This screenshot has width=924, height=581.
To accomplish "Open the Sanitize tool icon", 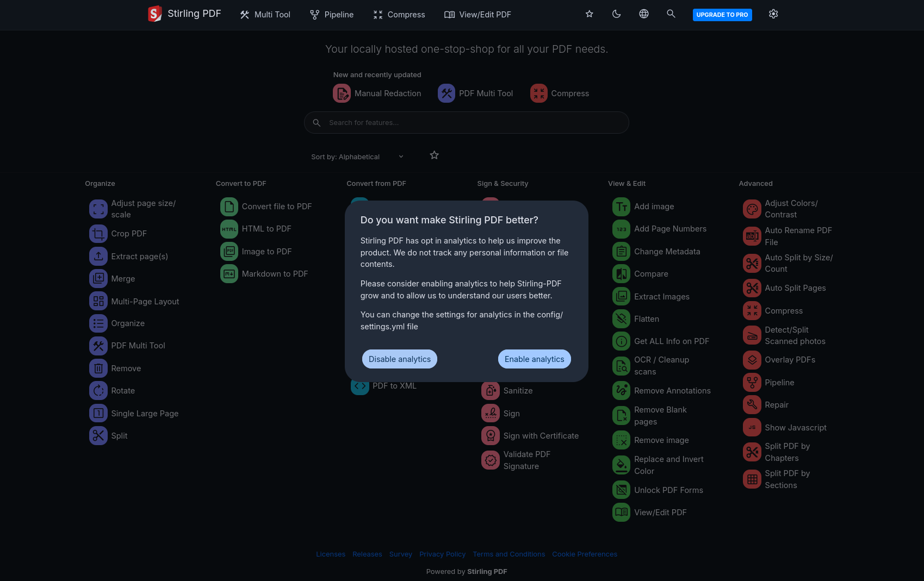I will pos(491,391).
